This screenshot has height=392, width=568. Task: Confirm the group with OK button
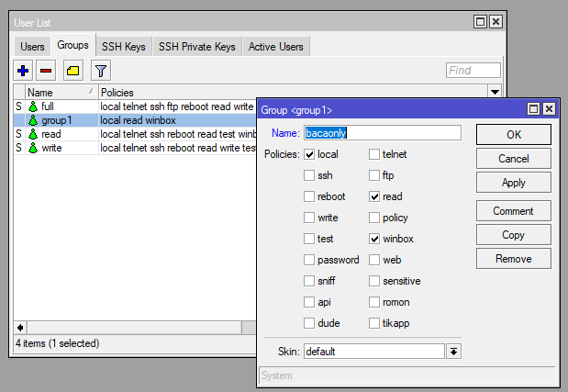pyautogui.click(x=514, y=135)
